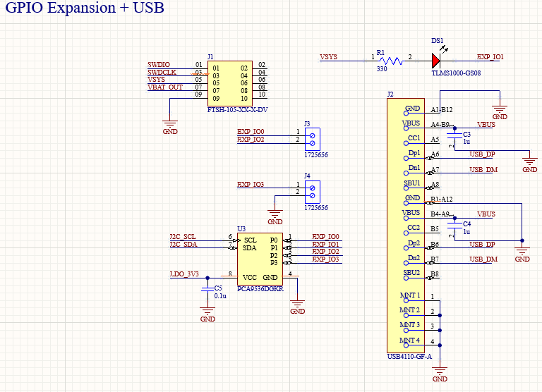Select the EXP_IO2 label at J3 pin 2
Screen dimensions: 542x392
click(x=251, y=139)
